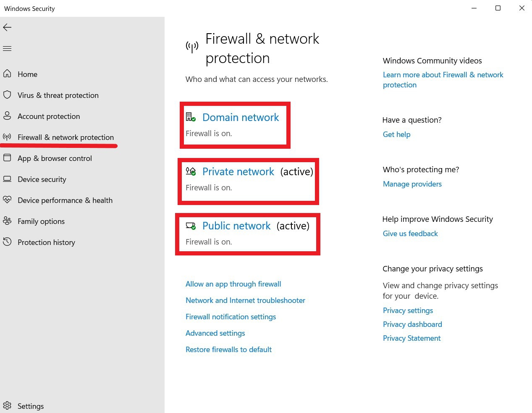The width and height of the screenshot is (532, 413).
Task: Toggle the hamburger navigation menu
Action: point(7,49)
